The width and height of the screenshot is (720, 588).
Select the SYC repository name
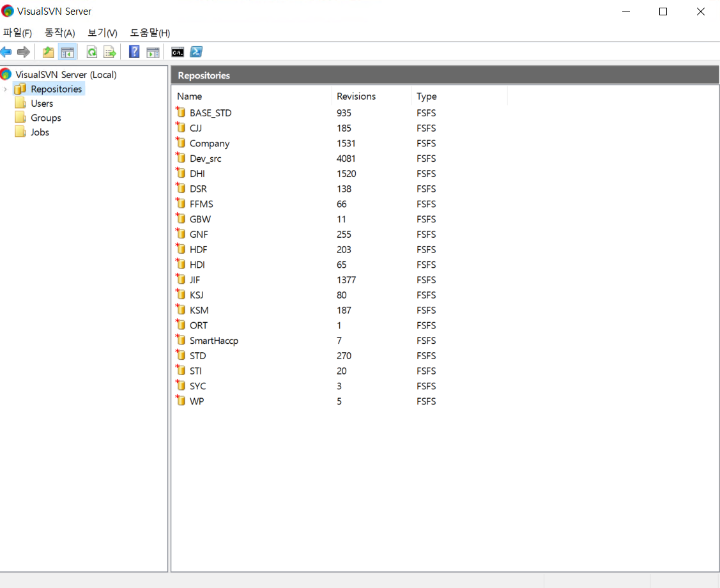[x=198, y=386]
